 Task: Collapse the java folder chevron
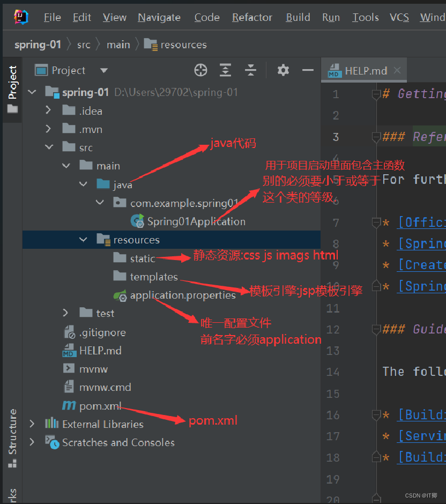(x=83, y=184)
